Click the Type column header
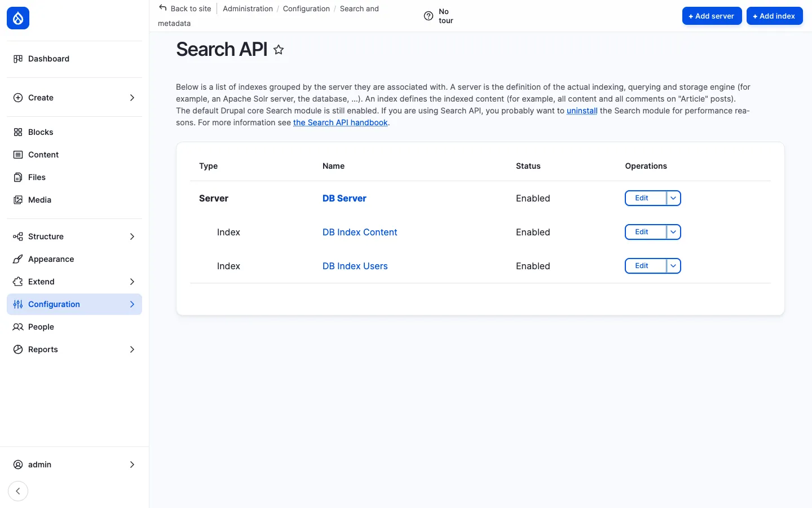This screenshot has width=812, height=508. click(x=208, y=166)
